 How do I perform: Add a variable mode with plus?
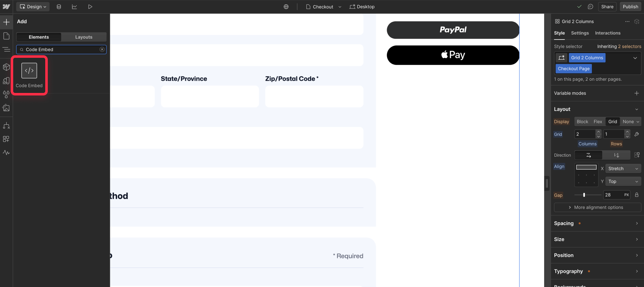coord(637,93)
